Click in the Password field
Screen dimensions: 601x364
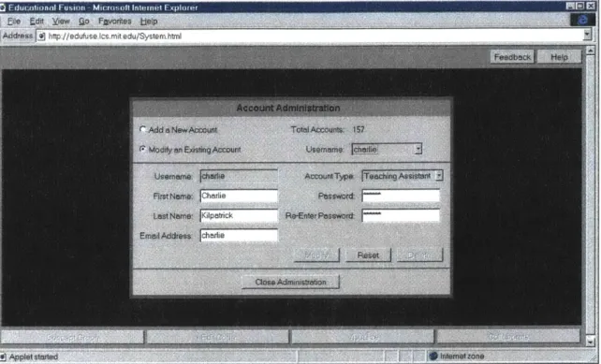click(401, 196)
